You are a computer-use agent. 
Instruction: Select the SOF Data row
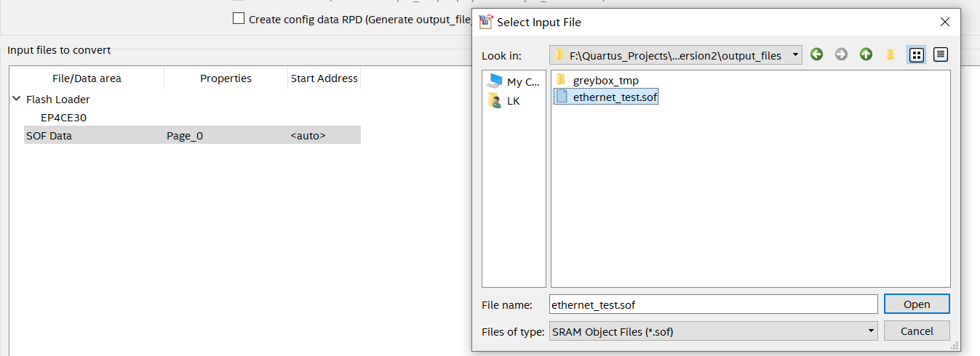click(x=49, y=136)
